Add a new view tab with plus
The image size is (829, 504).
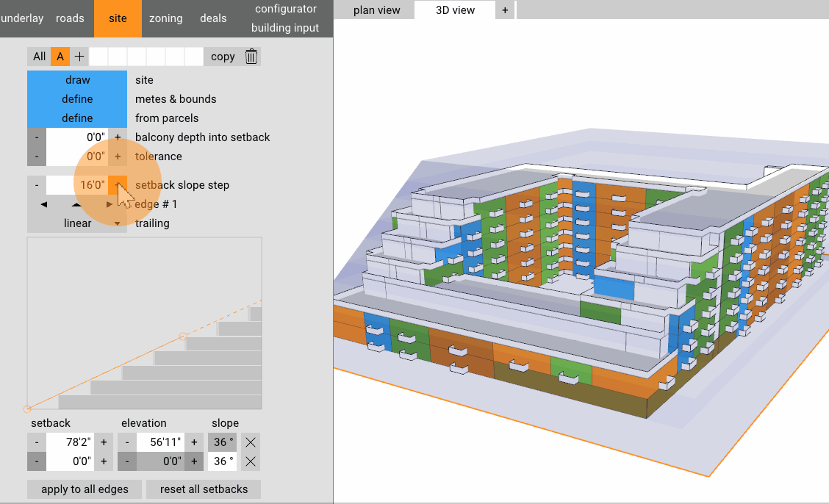505,10
